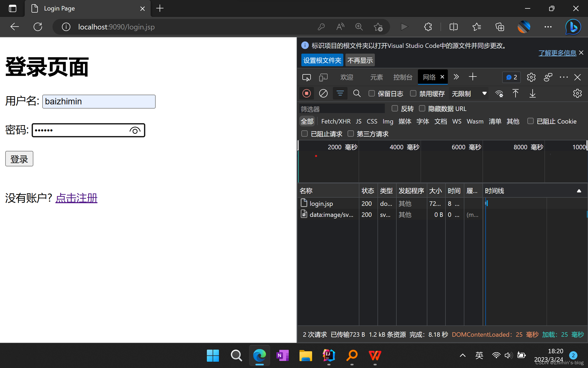Image resolution: width=588 pixels, height=368 pixels.
Task: Click the import HAR upload arrow
Action: click(515, 94)
